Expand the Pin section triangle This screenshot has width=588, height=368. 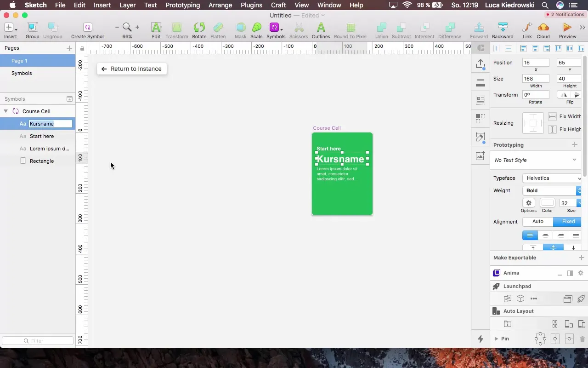tap(496, 339)
